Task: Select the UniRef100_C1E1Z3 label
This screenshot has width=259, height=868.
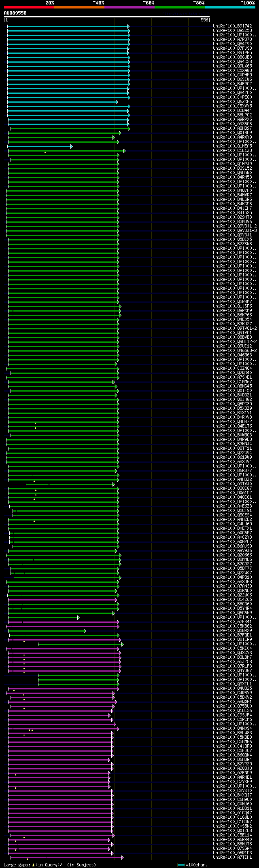Action: click(x=232, y=150)
